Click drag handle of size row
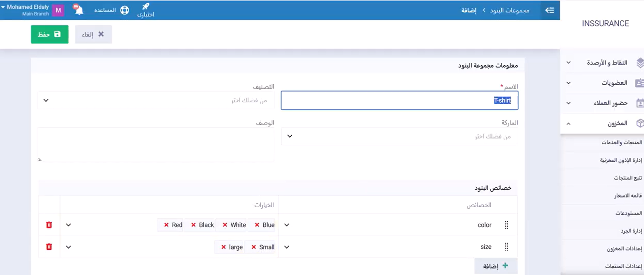 [x=507, y=247]
